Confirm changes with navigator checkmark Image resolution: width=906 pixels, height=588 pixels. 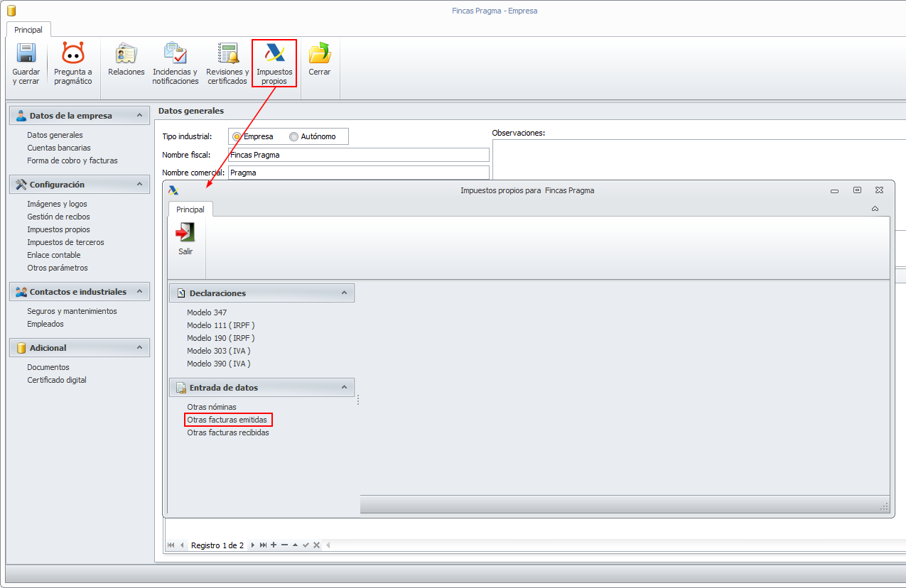306,545
